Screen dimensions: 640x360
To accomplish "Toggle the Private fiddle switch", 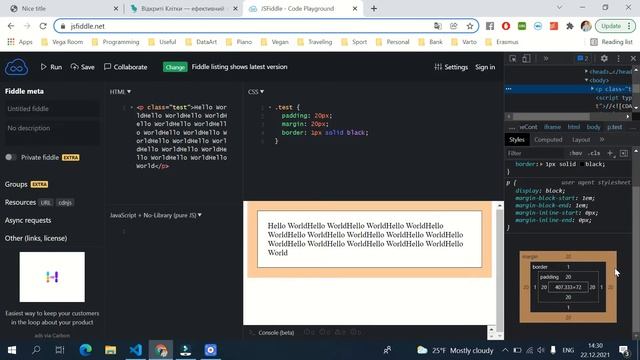I will [11, 157].
